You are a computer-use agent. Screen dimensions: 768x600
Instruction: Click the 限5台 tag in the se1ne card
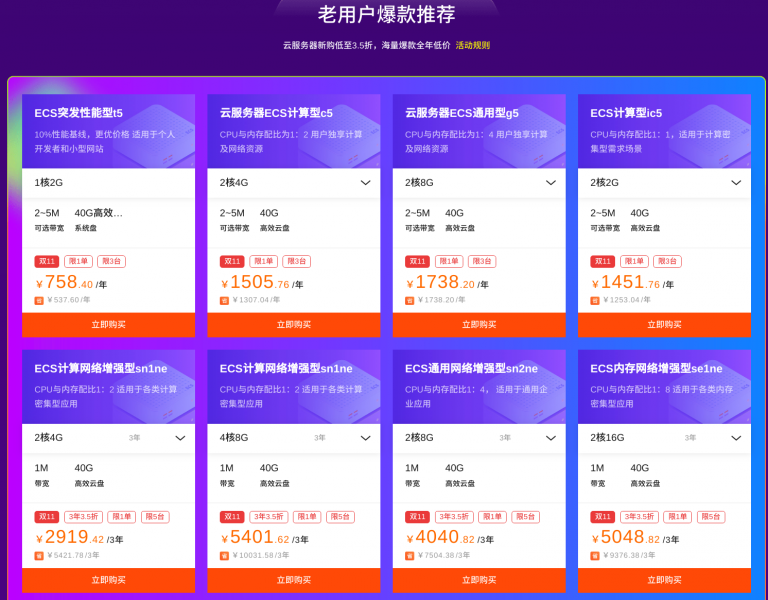point(711,517)
